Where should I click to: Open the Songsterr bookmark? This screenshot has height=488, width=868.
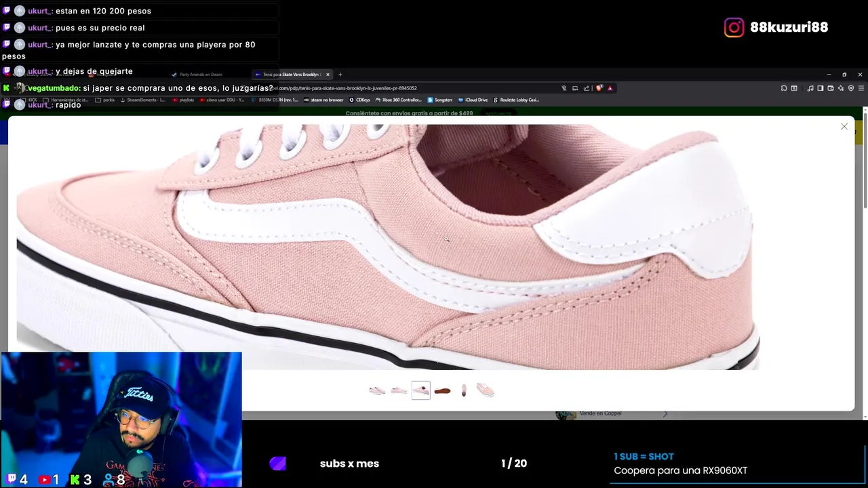tap(439, 100)
